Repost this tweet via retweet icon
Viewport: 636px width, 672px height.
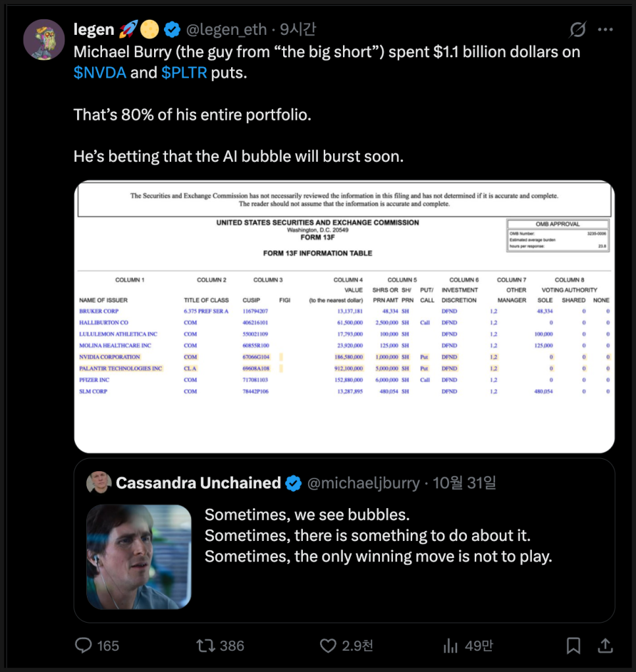click(x=206, y=646)
